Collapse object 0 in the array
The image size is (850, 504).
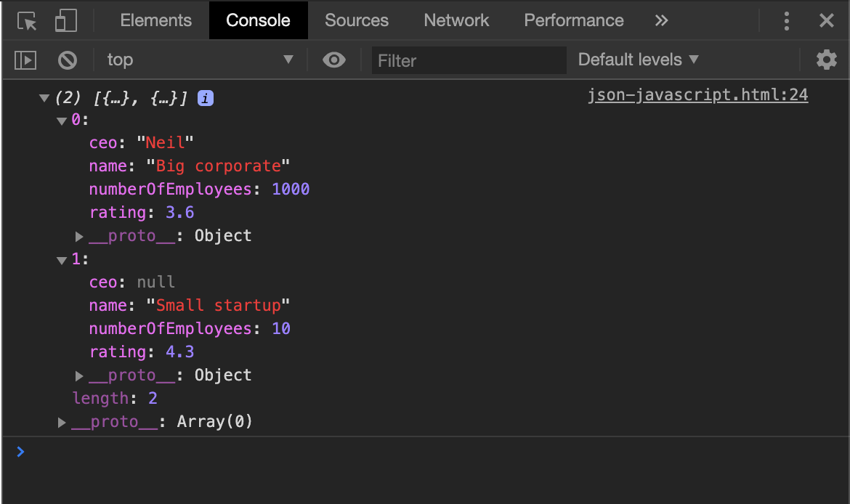coord(62,121)
